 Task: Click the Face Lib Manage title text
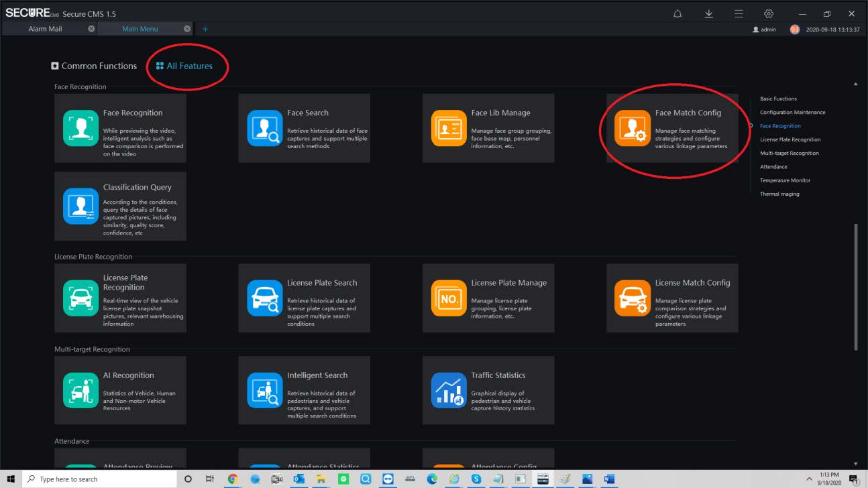500,113
